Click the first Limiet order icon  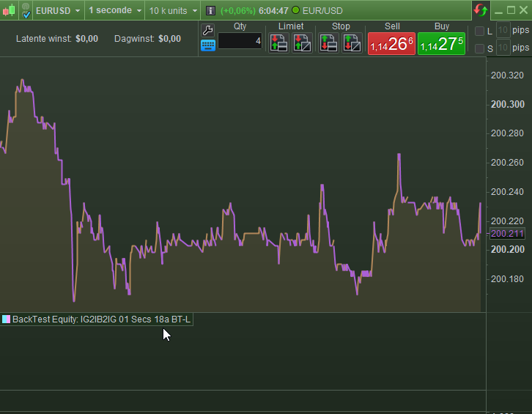click(279, 42)
